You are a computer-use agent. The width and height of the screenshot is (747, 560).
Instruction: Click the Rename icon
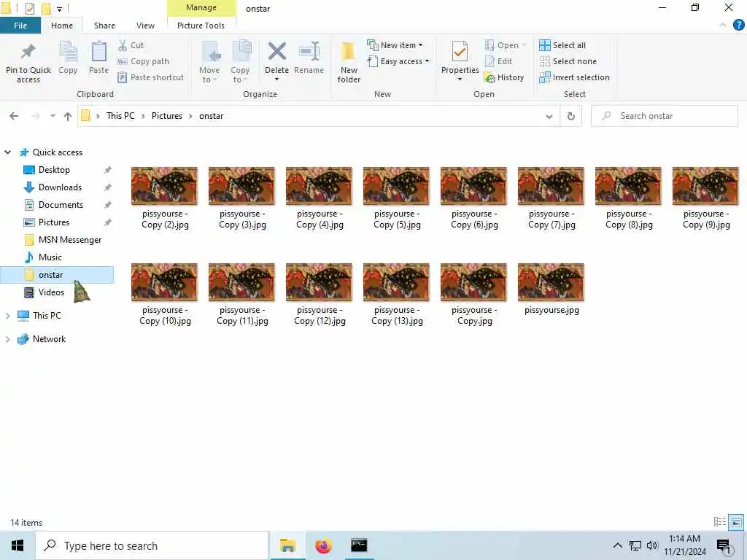pos(309,52)
